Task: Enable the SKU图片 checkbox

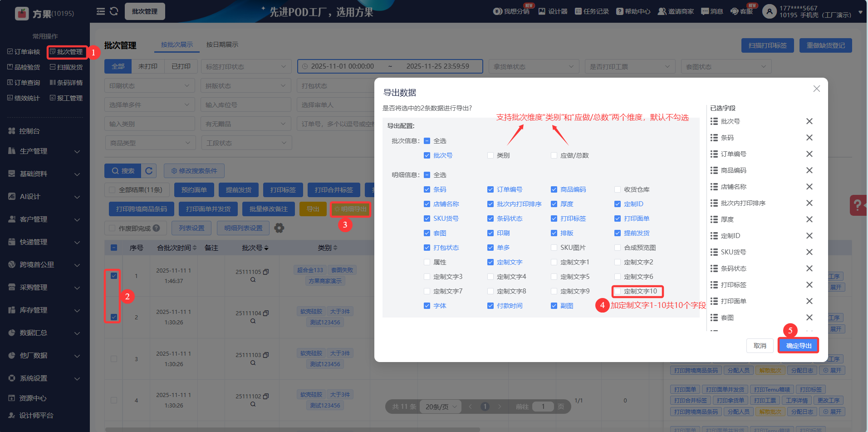Action: point(554,248)
